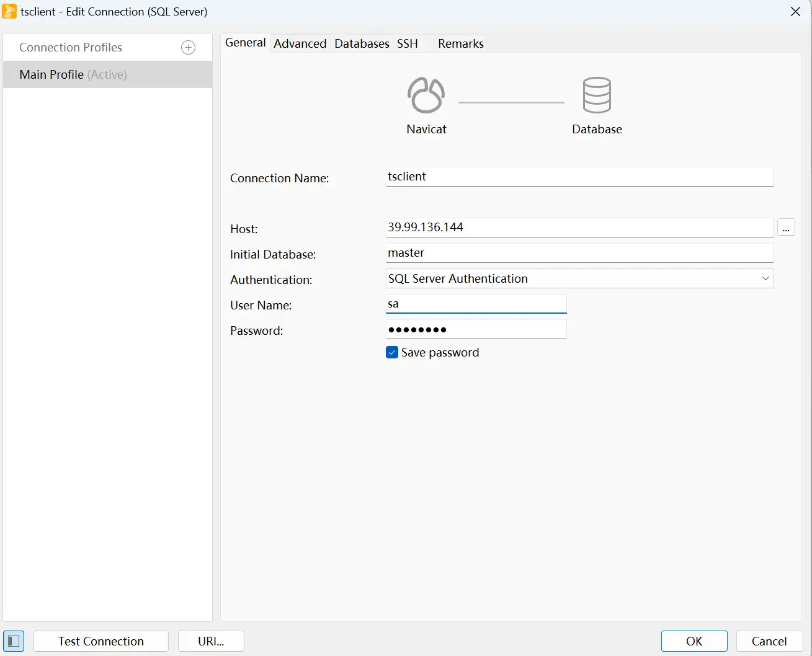Add a new connection profile

point(188,48)
